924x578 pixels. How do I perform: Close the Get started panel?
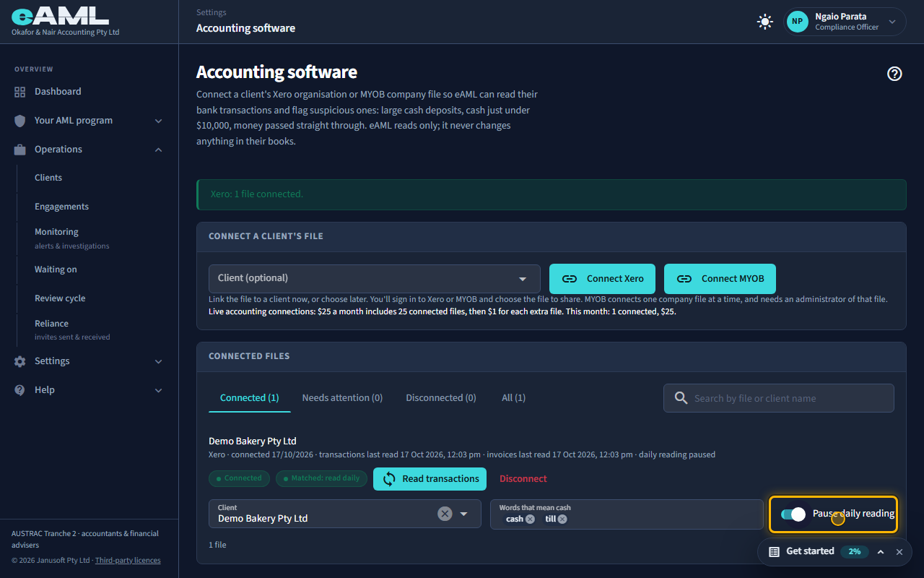(899, 552)
